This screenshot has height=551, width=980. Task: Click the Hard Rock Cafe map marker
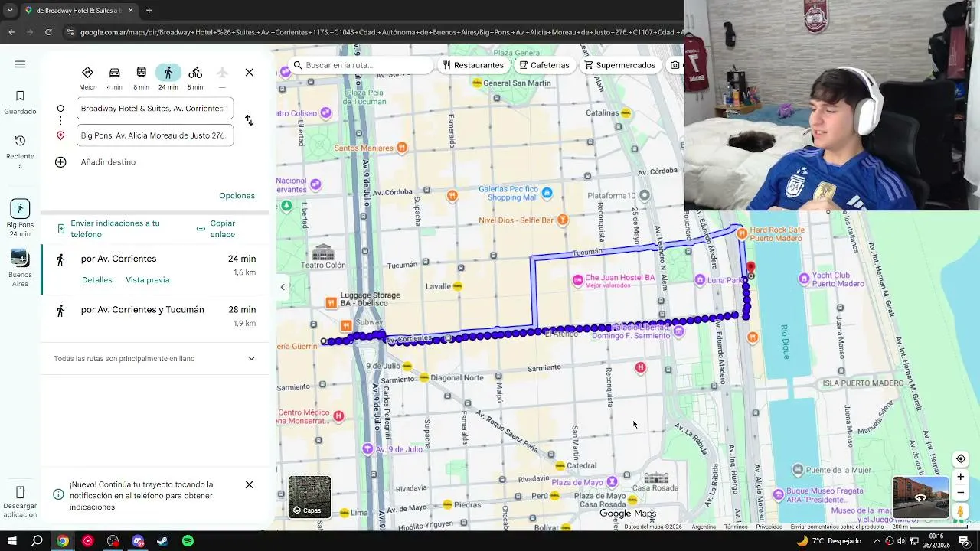(741, 234)
